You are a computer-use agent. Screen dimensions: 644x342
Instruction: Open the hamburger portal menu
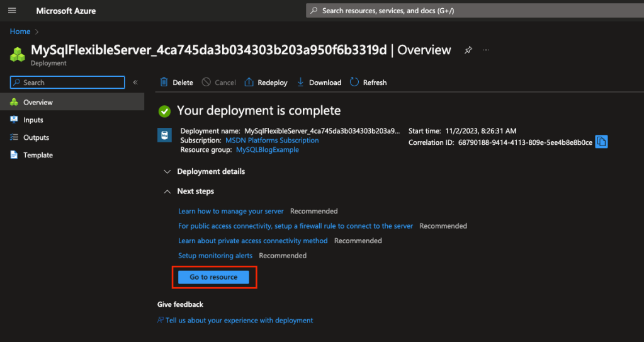[12, 11]
